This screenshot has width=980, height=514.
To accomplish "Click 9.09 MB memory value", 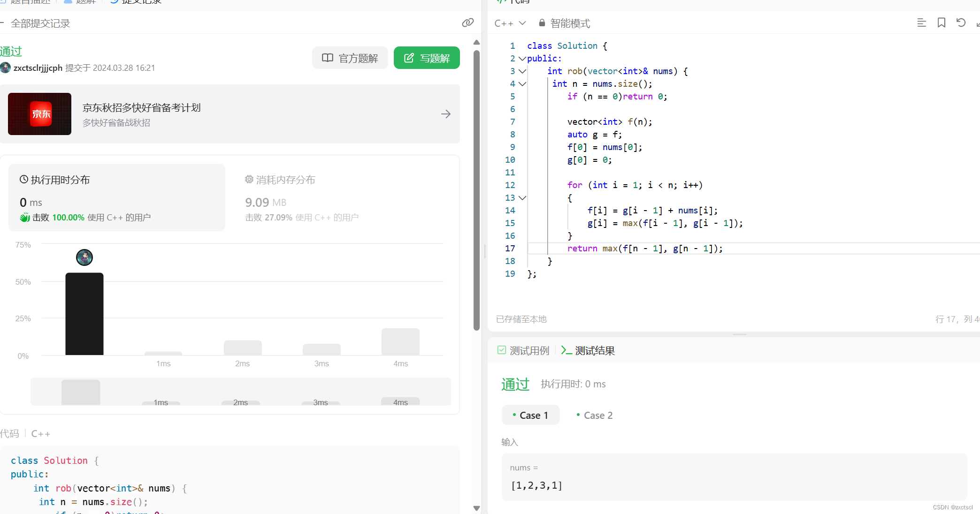I will 266,202.
